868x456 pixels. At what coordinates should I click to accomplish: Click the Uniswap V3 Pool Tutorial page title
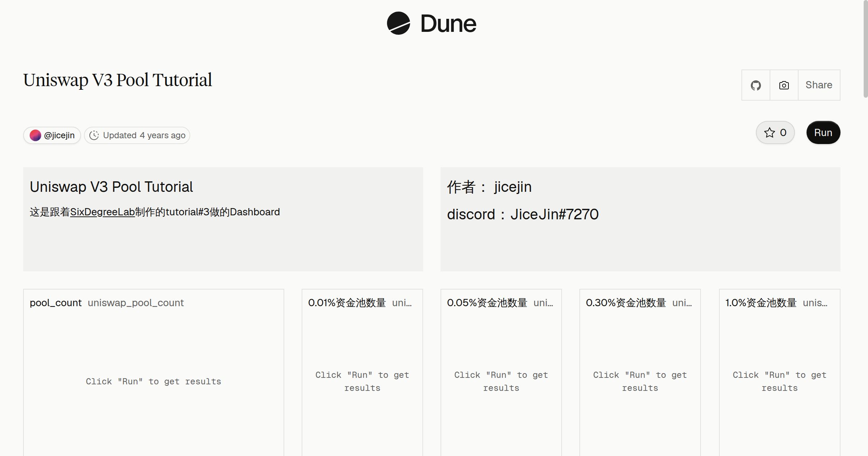(x=118, y=80)
